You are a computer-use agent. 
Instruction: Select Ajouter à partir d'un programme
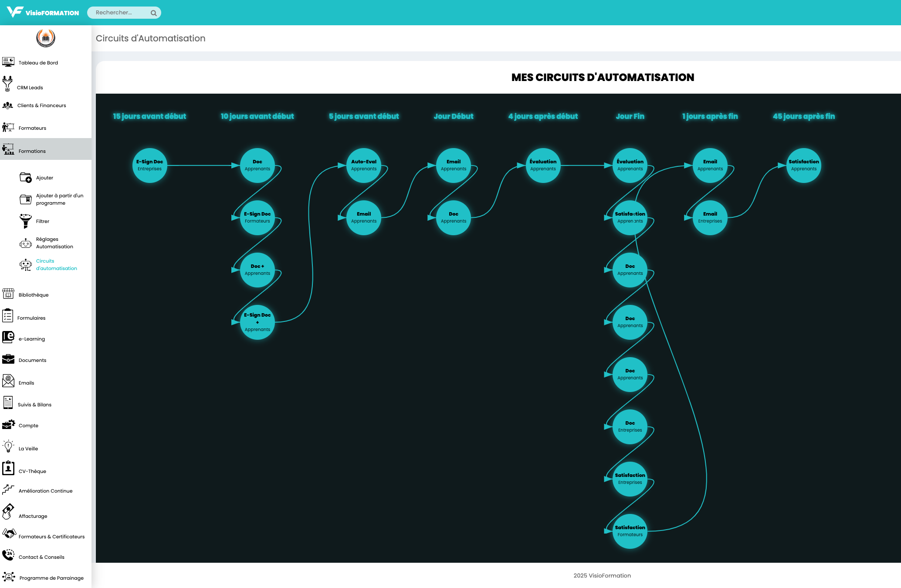[x=59, y=199]
